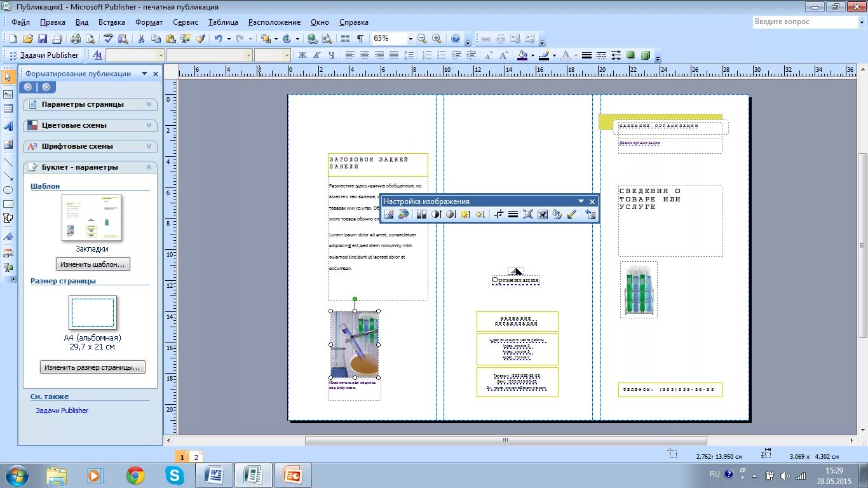Center the text alignment
Image resolution: width=868 pixels, height=488 pixels.
coord(365,55)
